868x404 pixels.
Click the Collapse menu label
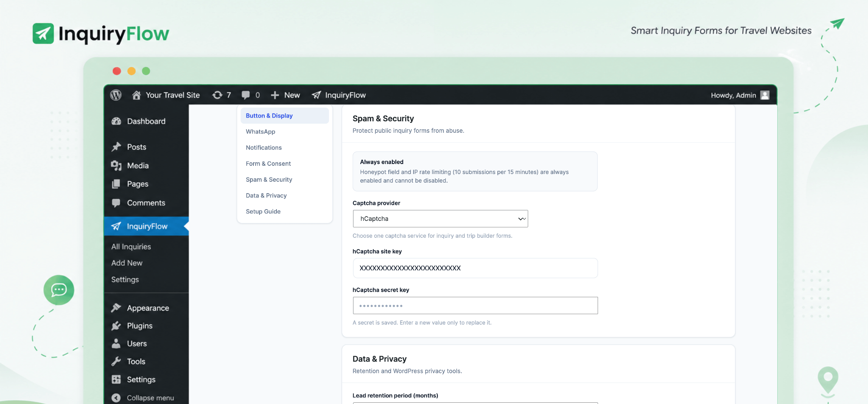[x=150, y=398]
